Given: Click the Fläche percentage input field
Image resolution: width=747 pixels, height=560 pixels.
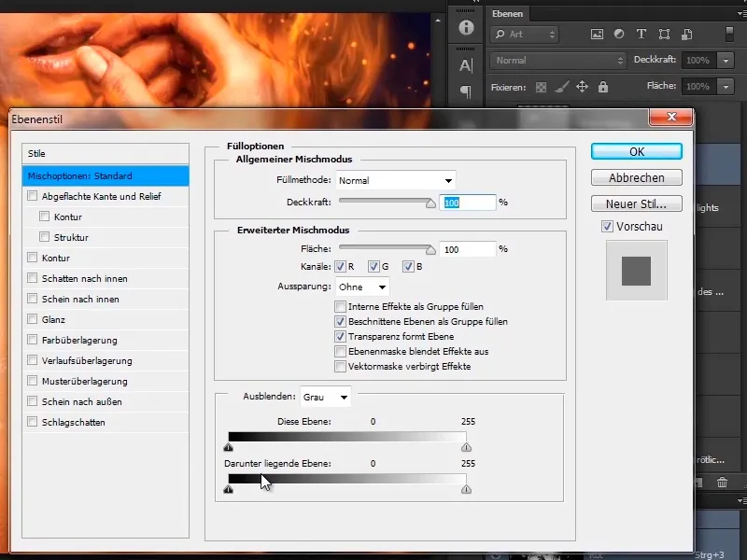Looking at the screenshot, I should click(x=468, y=249).
